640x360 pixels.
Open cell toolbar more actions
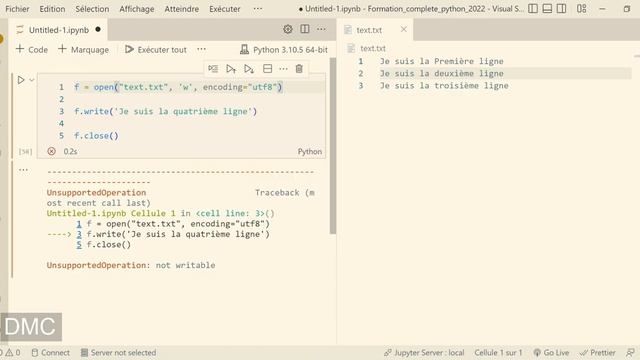[x=283, y=69]
